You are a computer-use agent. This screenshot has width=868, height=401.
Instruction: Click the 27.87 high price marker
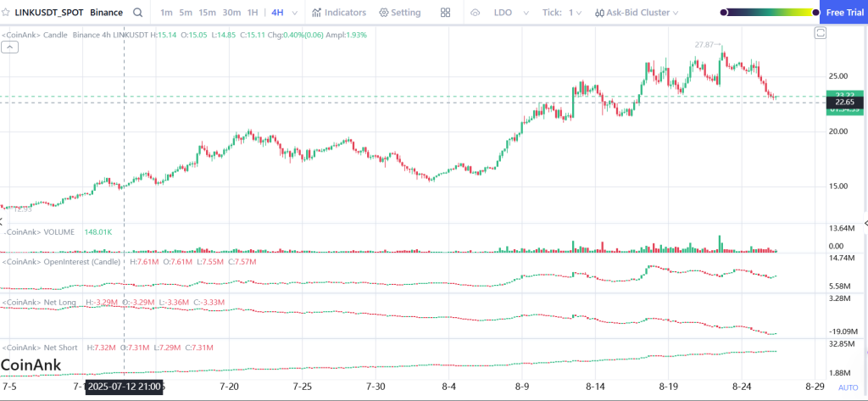(x=708, y=44)
